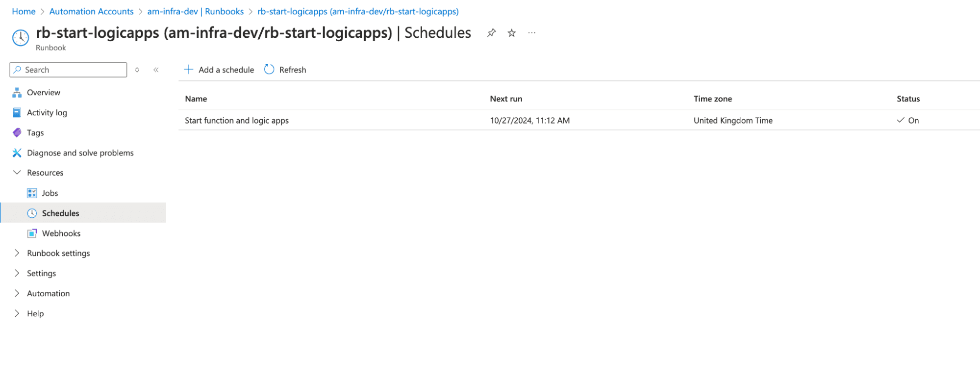This screenshot has width=980, height=380.
Task: Collapse the left sidebar with double-chevron icon
Action: [x=156, y=70]
